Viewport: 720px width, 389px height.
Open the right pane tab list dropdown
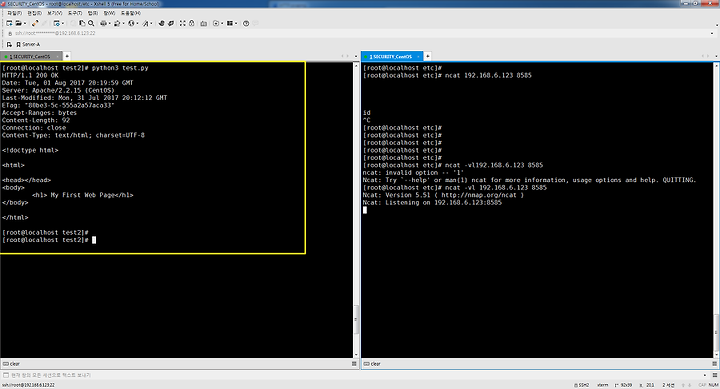[716, 56]
